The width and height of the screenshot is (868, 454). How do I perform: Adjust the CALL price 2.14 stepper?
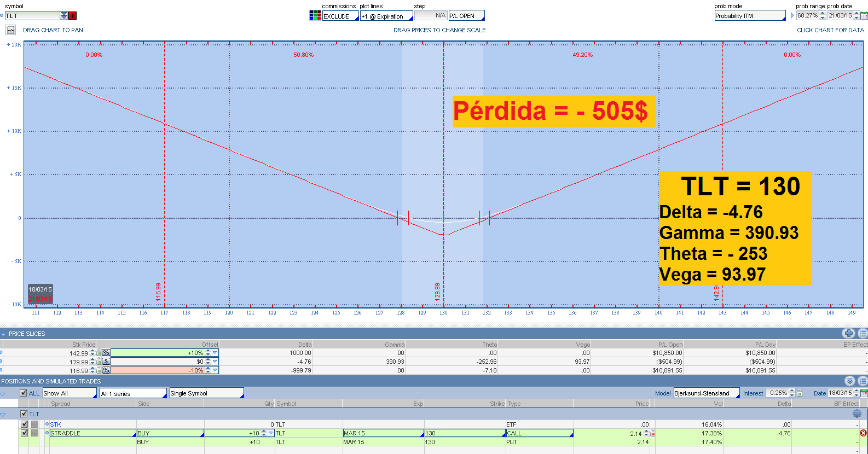(x=646, y=433)
